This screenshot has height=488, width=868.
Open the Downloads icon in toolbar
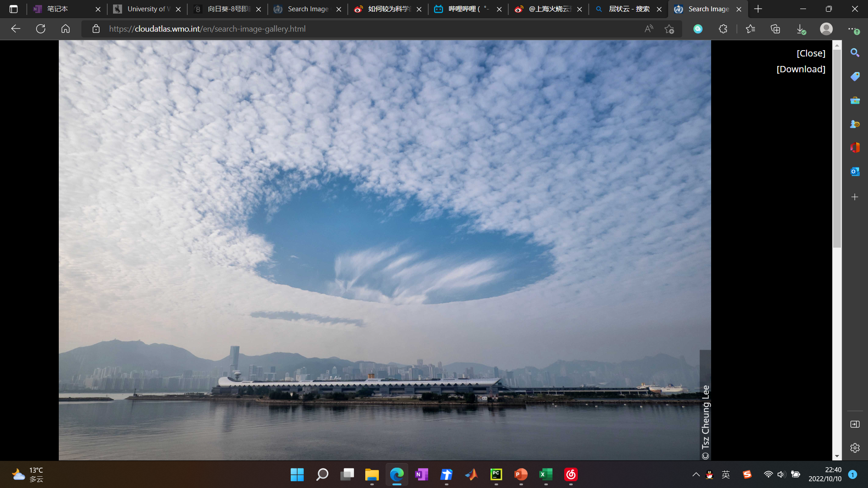point(801,29)
